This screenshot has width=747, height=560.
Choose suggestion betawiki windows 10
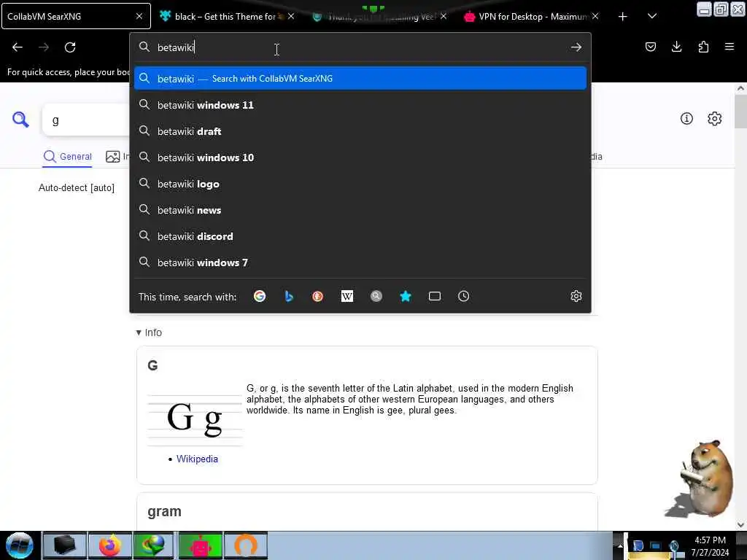point(360,157)
